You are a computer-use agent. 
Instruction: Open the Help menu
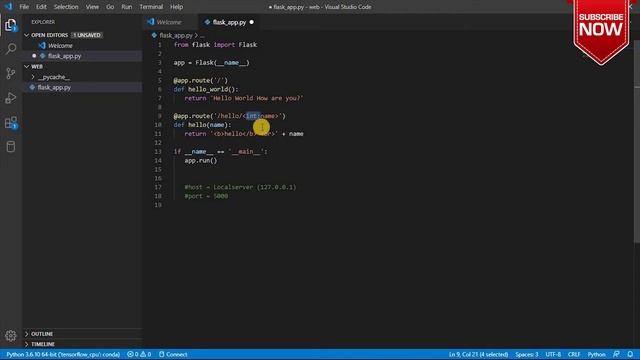click(176, 7)
